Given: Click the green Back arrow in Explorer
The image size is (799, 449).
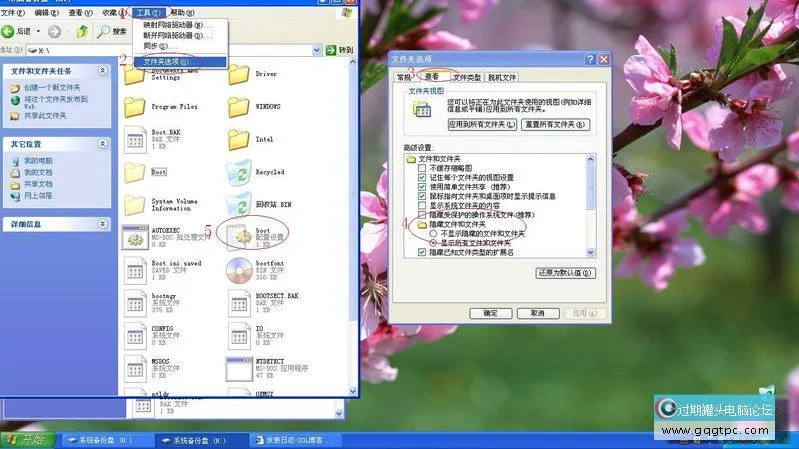Looking at the screenshot, I should [8, 32].
